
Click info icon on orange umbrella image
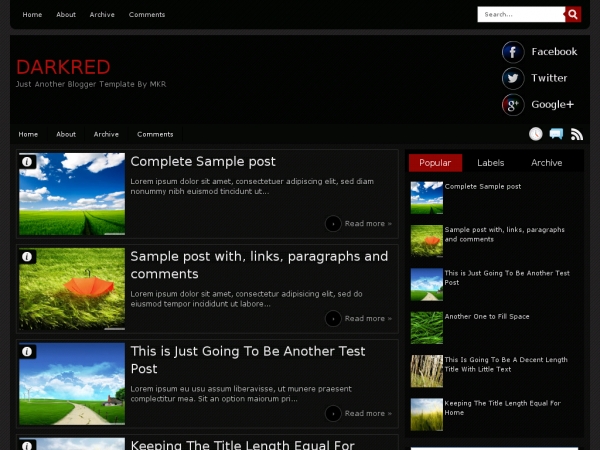(x=27, y=256)
